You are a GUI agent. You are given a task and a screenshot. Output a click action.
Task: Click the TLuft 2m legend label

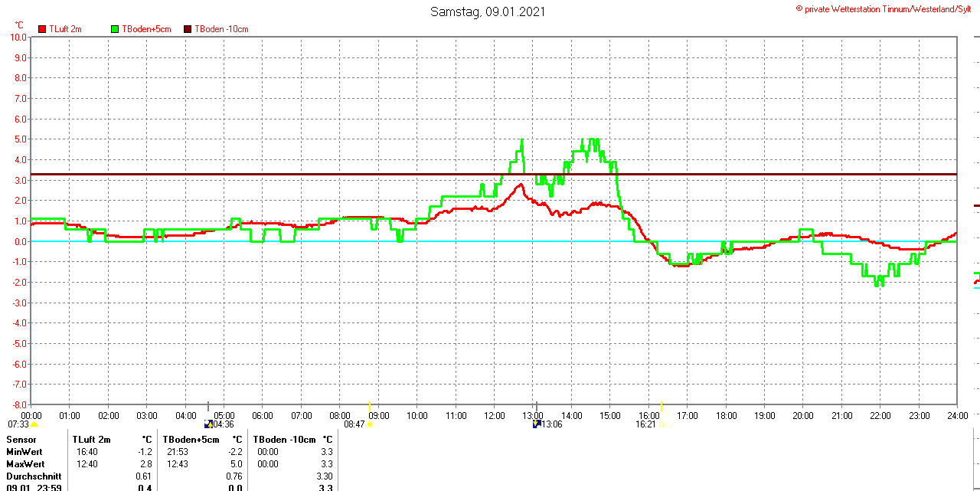65,29
